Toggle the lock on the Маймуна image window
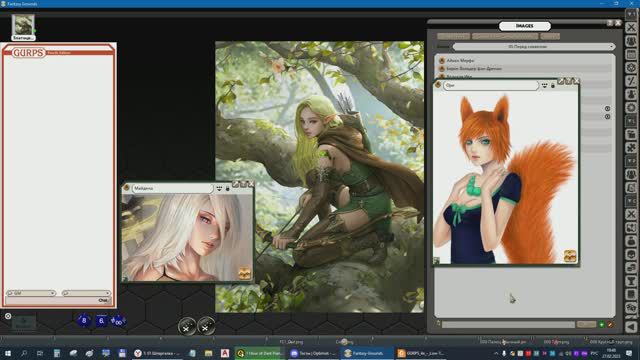640x360 pixels. (x=228, y=189)
